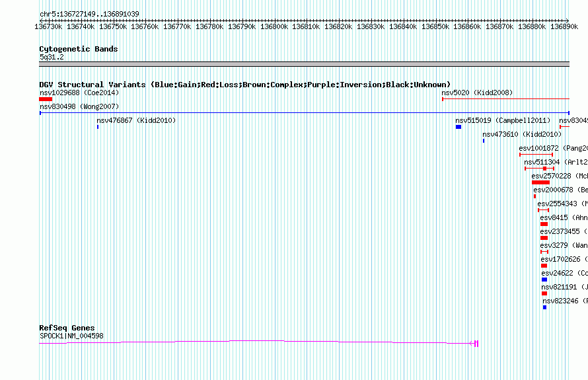Select the red esv2554343 loss line
Image resolution: width=588 pixels, height=380 pixels.
(543, 210)
